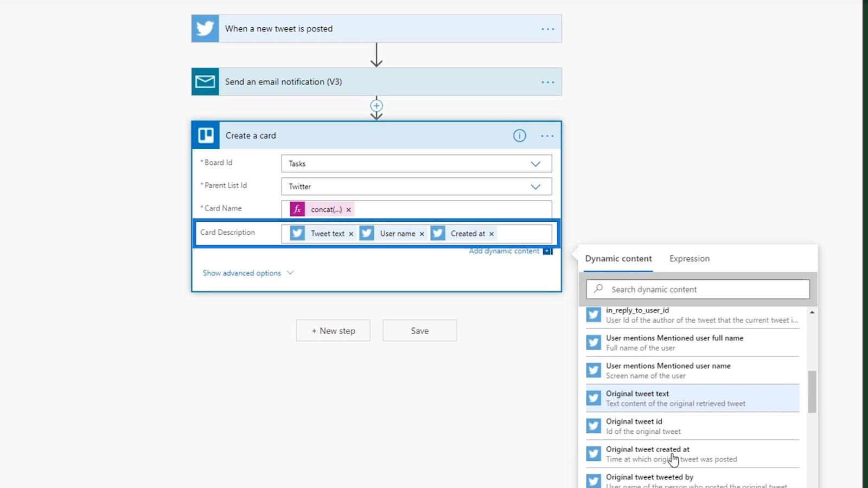Insert in_reply_to_user_id dynamic content
Image resolution: width=868 pixels, height=488 pixels.
pyautogui.click(x=692, y=315)
